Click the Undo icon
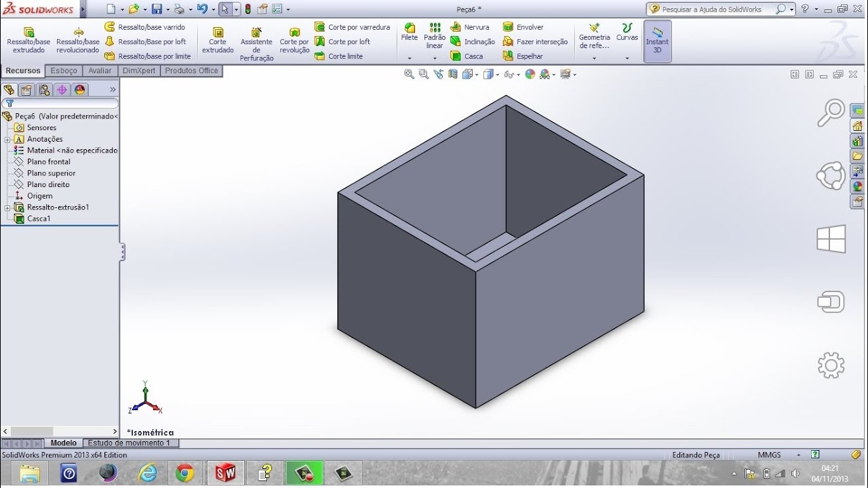The image size is (868, 488). 201,9
